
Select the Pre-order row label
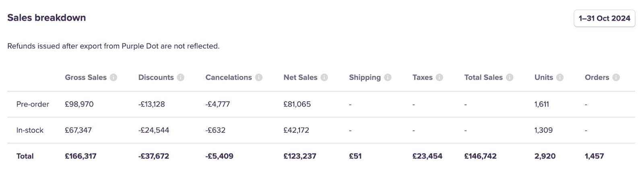tap(33, 104)
